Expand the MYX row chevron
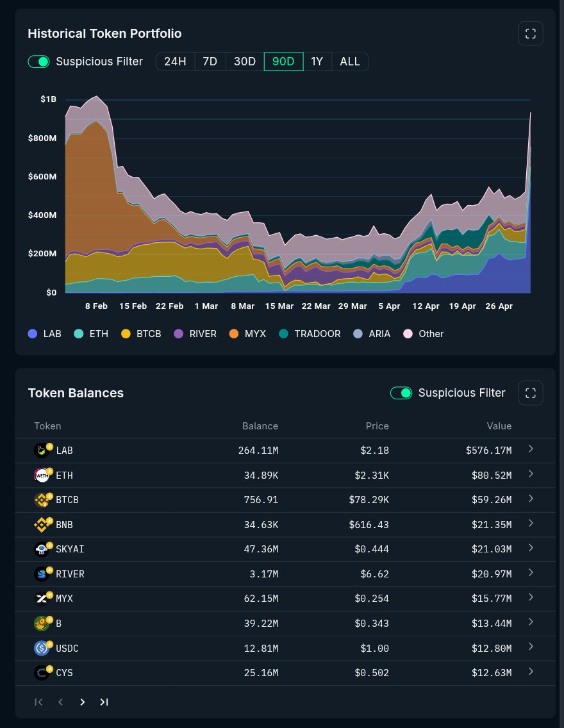 coord(531,597)
